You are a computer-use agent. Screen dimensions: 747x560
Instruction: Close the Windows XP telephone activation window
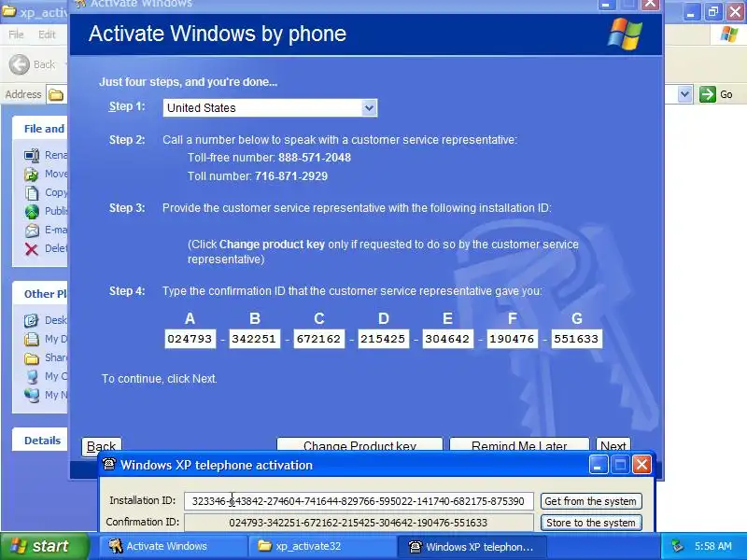tap(641, 465)
